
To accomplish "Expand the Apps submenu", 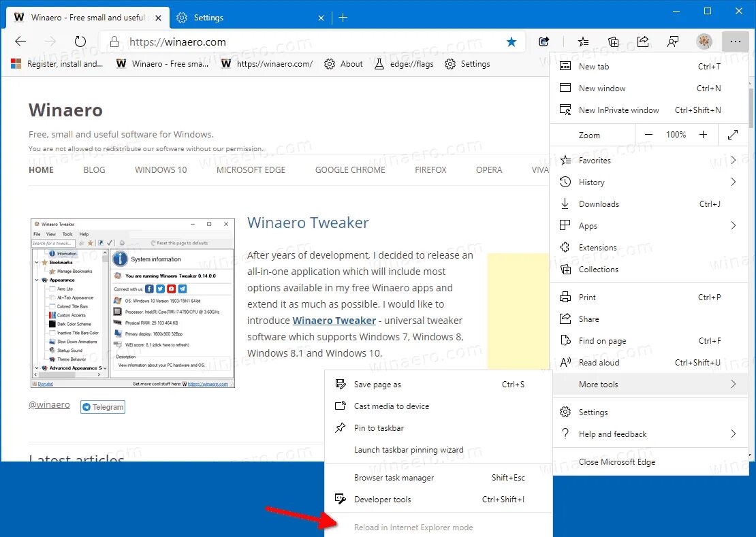I will coord(649,225).
